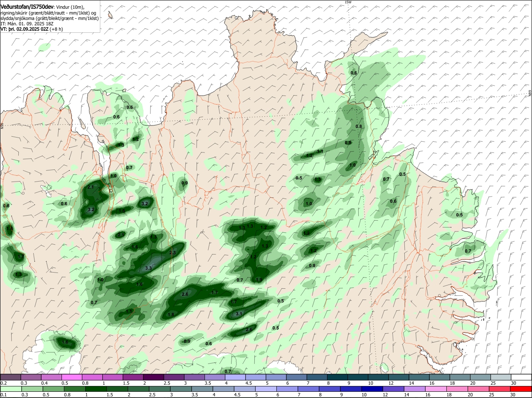Select the 0.1 swatch in the lower rain legend
Viewport: 532px width, 398px height.
tap(10, 389)
